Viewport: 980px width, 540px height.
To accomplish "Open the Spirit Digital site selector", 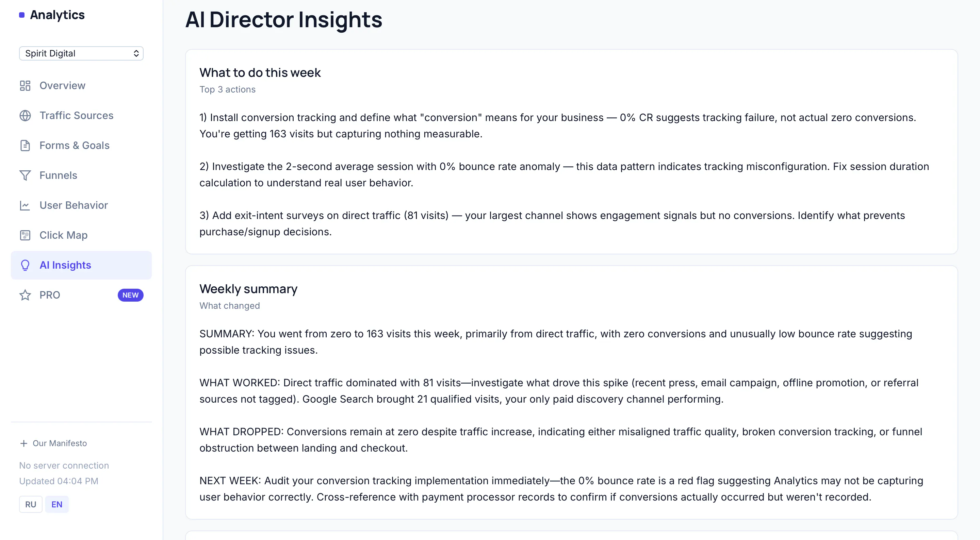I will pyautogui.click(x=81, y=53).
